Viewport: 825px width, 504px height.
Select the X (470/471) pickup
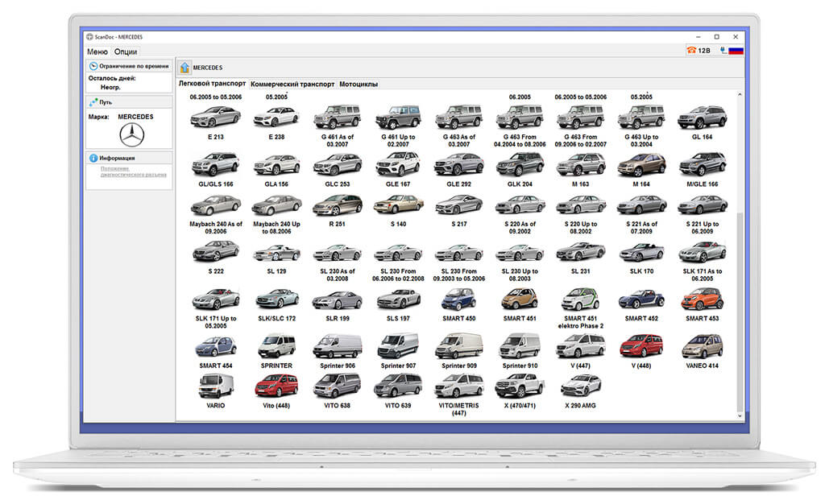[520, 386]
